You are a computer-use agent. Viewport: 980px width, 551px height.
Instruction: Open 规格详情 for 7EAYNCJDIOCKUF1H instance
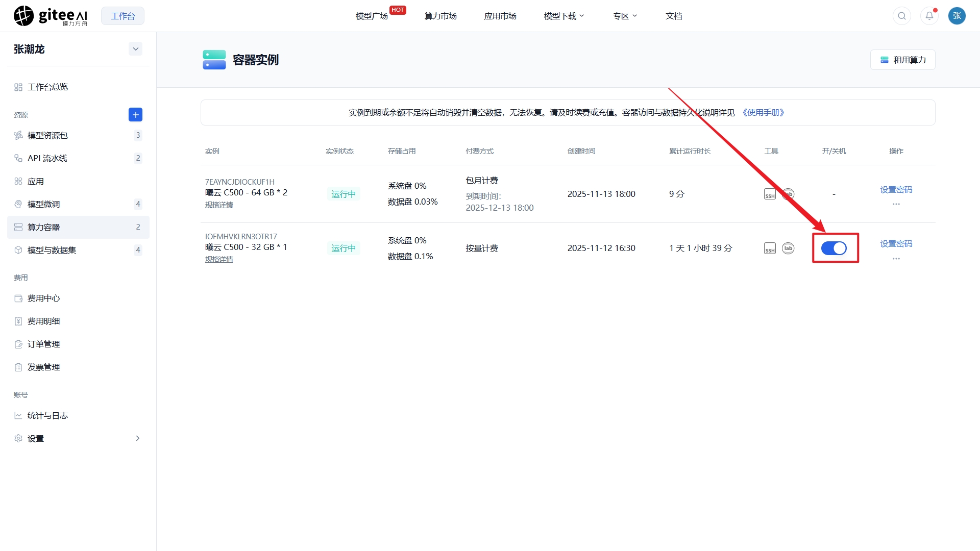click(x=219, y=205)
